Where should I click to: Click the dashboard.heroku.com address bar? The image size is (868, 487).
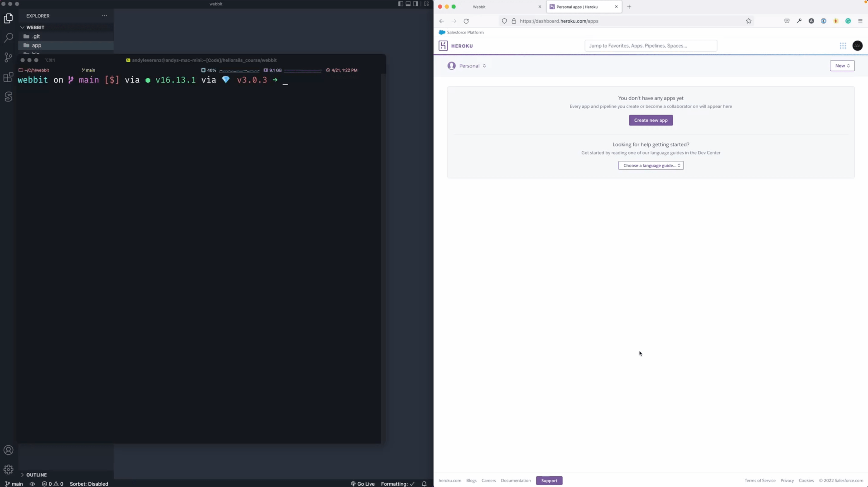[x=627, y=21]
